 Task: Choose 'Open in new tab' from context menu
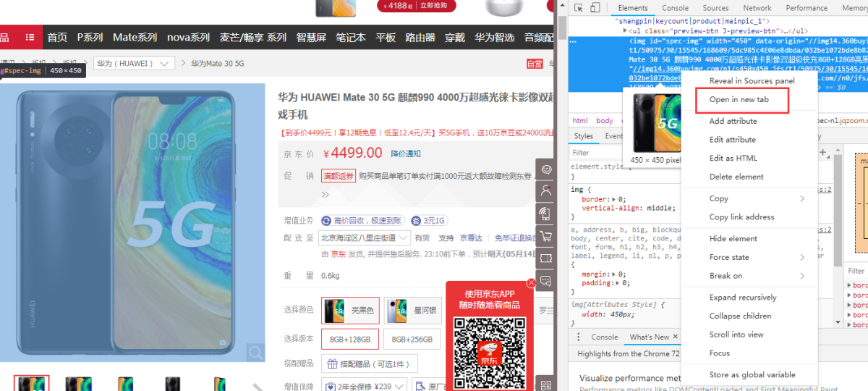(739, 99)
